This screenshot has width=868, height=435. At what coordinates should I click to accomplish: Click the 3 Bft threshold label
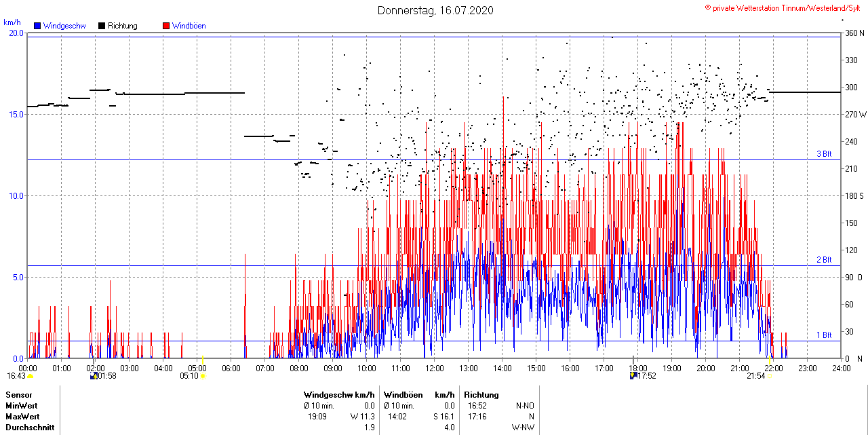point(824,154)
